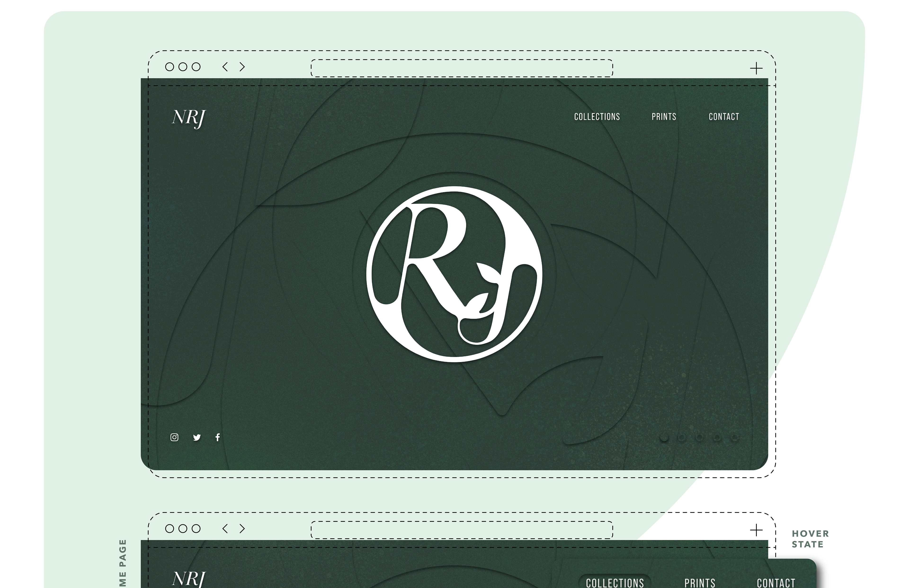This screenshot has height=588, width=909.
Task: Open the Facebook icon
Action: coord(218,437)
